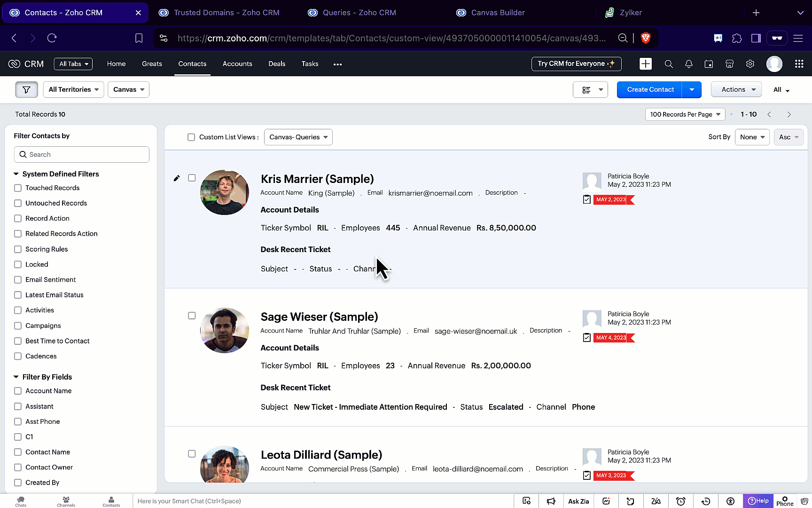Reload the browser page
The height and width of the screenshot is (508, 812).
[x=52, y=38]
